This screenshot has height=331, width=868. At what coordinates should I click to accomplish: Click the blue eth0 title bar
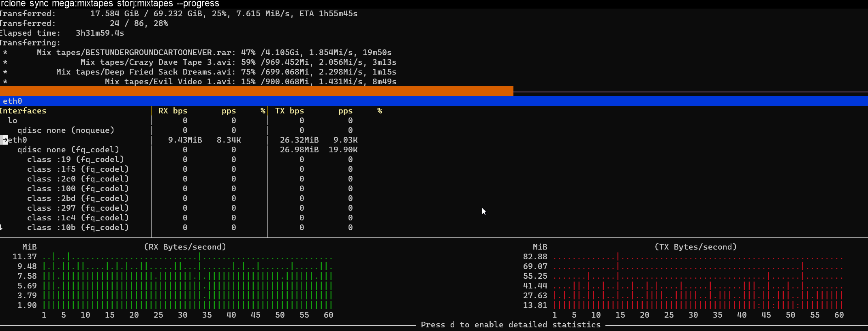coord(434,101)
